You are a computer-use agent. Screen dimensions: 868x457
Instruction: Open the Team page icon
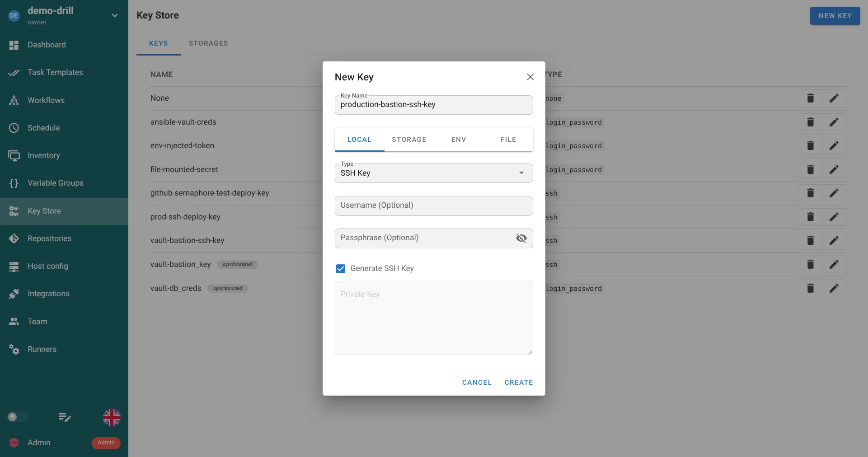click(x=14, y=322)
